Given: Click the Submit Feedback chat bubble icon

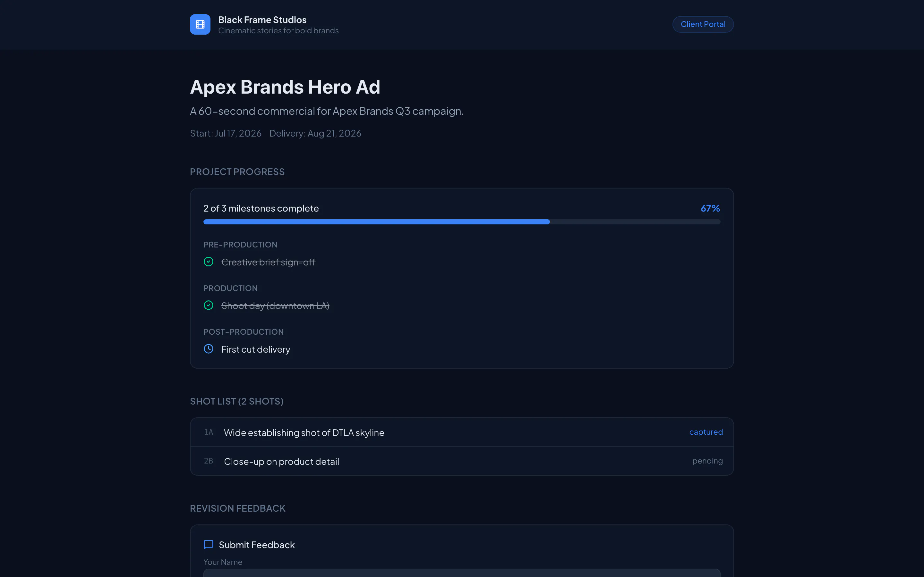Looking at the screenshot, I should click(209, 545).
